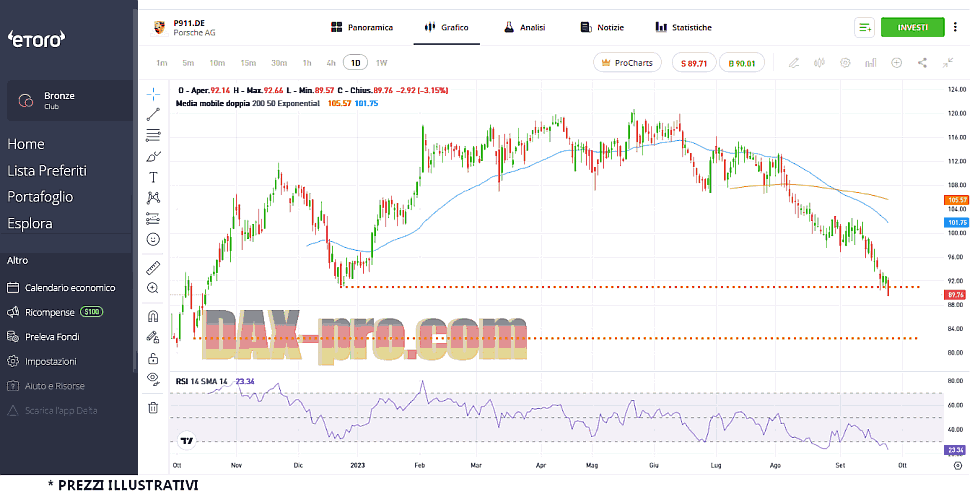The height and width of the screenshot is (494, 970).
Task: Go to Home in the sidebar
Action: tap(26, 144)
